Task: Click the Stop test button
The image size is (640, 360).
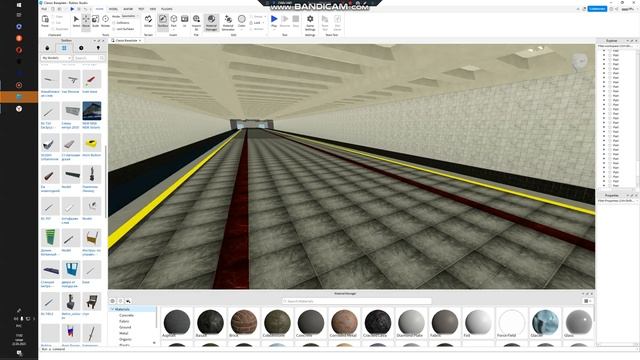Action: (296, 21)
